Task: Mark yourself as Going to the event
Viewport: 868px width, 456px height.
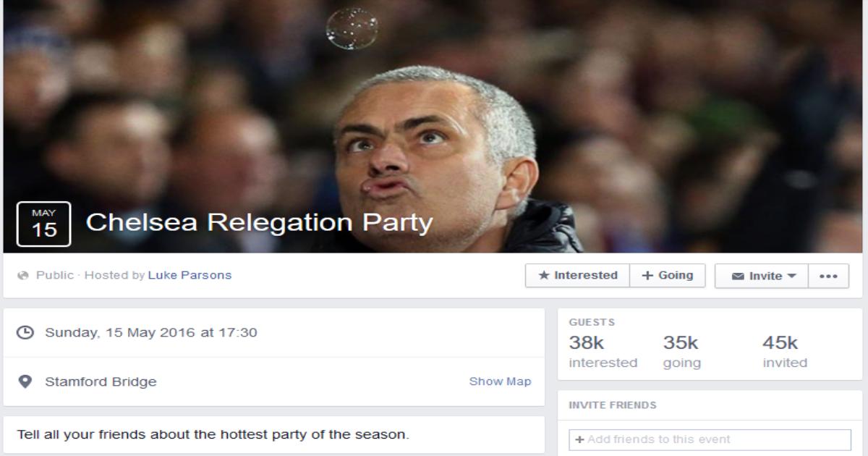Action: click(668, 276)
